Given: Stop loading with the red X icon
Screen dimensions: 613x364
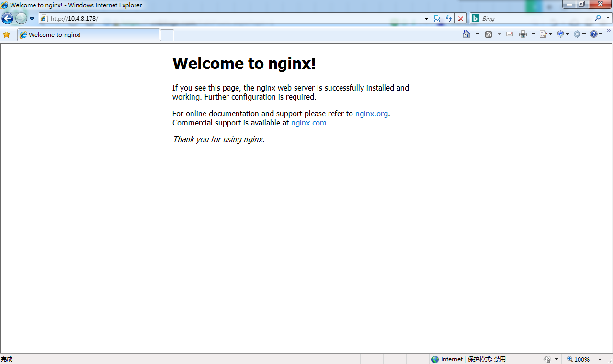Looking at the screenshot, I should [460, 19].
